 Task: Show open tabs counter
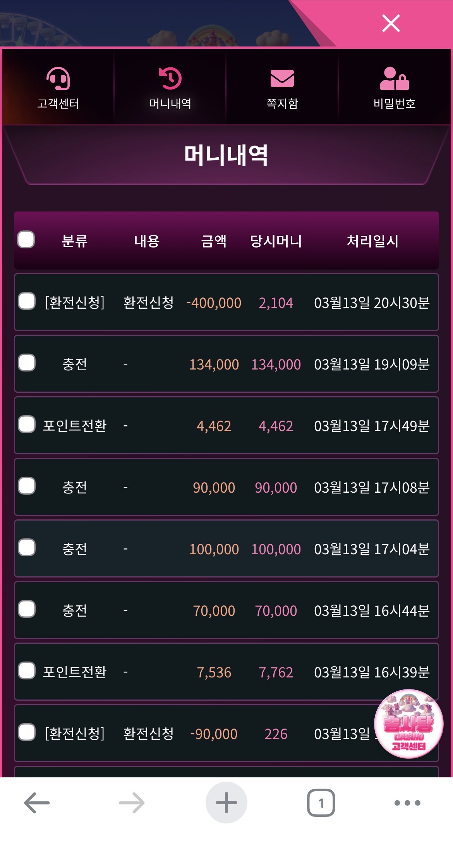tap(321, 803)
